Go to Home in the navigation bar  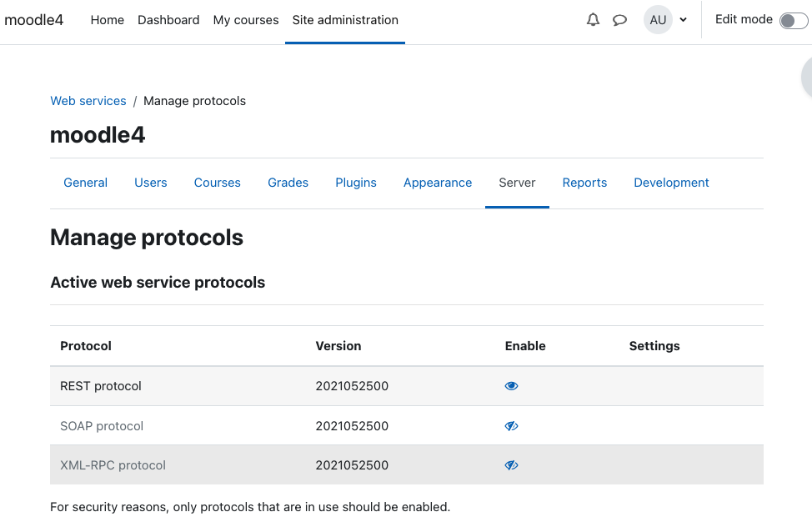(108, 20)
